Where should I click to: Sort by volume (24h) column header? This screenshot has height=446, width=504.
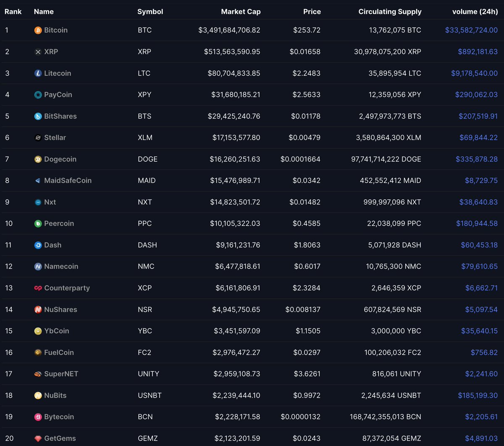(x=475, y=11)
